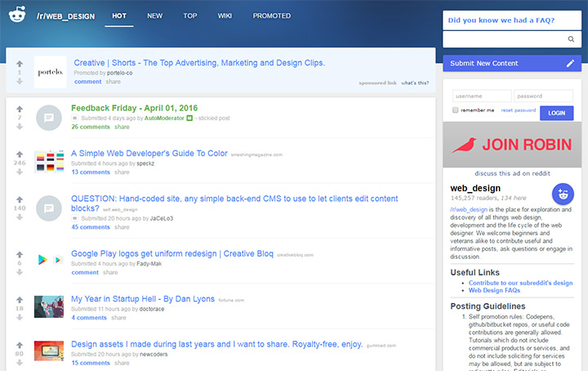Open Creative | Shorts promoted post title
588x371 pixels.
pos(199,63)
